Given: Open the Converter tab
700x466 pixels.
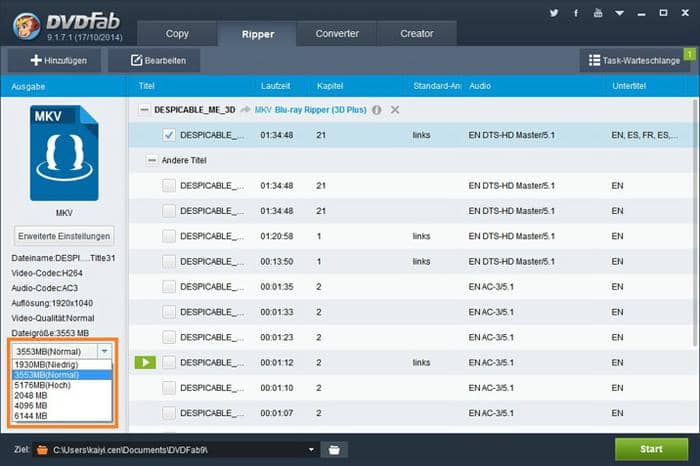Looking at the screenshot, I should coord(337,33).
